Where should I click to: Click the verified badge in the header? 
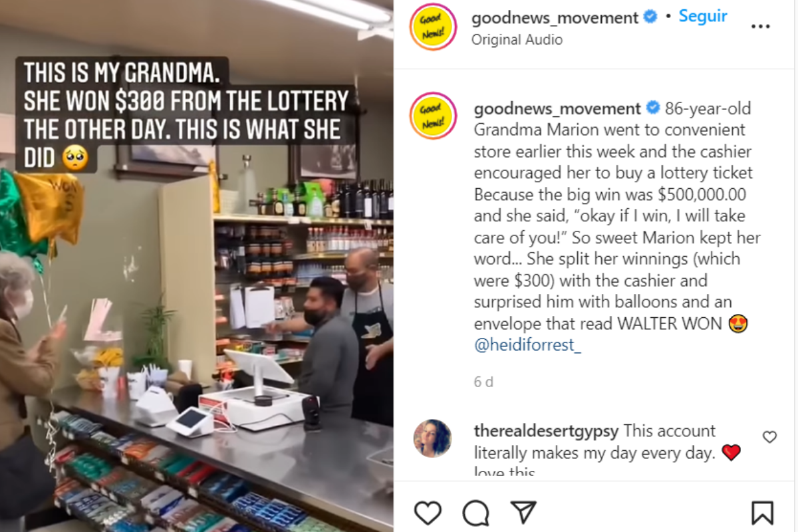pyautogui.click(x=650, y=18)
